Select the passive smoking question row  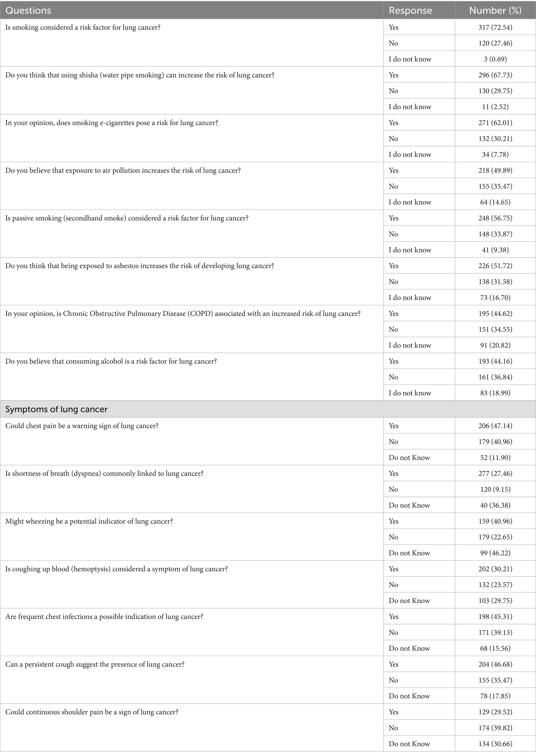[127, 218]
